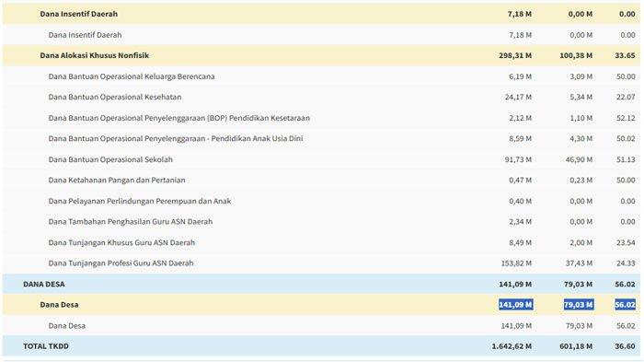Select the '8,49 M' budget value
Viewport: 644px width, 362px height.
(x=520, y=242)
